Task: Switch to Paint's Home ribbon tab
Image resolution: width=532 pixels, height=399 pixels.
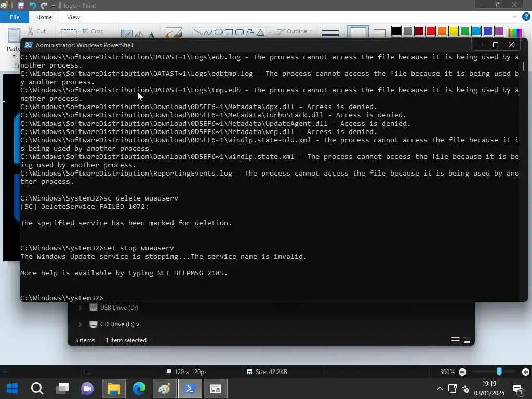Action: point(44,17)
